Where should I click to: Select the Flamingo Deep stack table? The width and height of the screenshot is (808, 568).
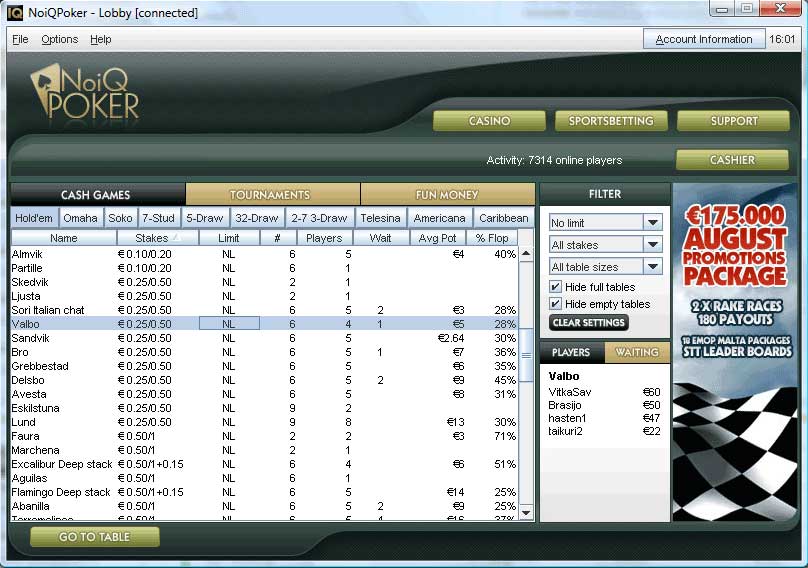coord(264,492)
